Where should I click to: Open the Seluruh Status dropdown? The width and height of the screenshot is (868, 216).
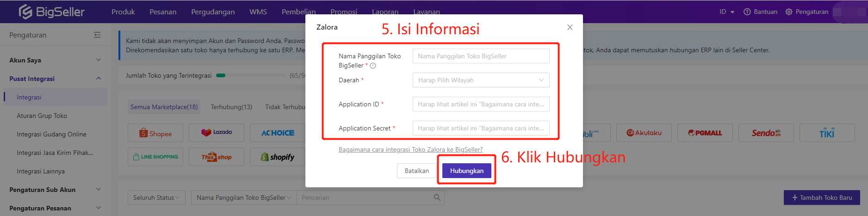156,197
